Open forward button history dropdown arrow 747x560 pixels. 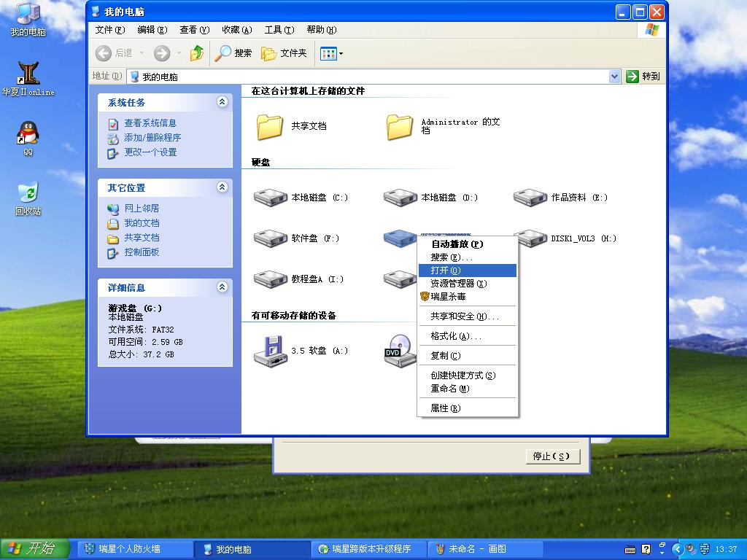point(179,53)
